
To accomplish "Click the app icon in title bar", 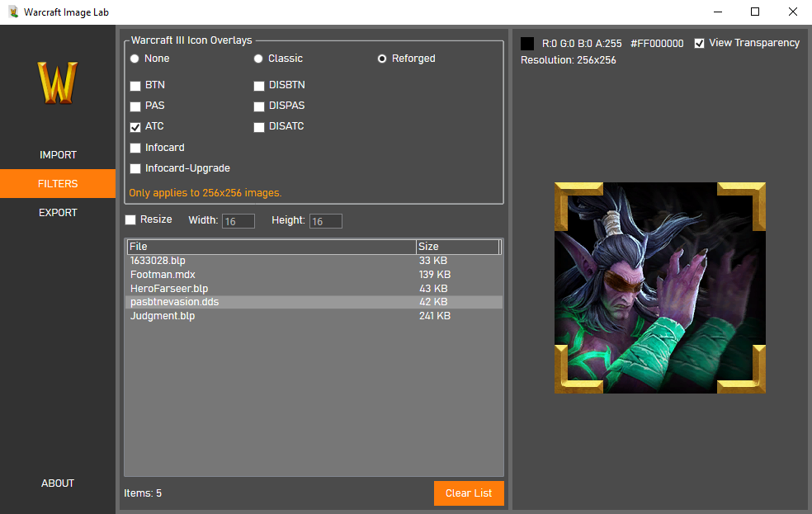I will tap(13, 12).
